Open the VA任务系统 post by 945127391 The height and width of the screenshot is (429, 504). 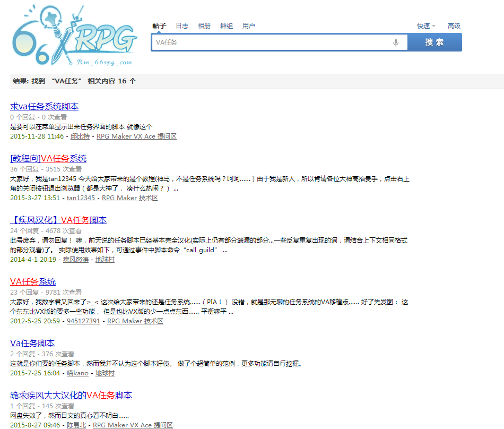[x=33, y=282]
